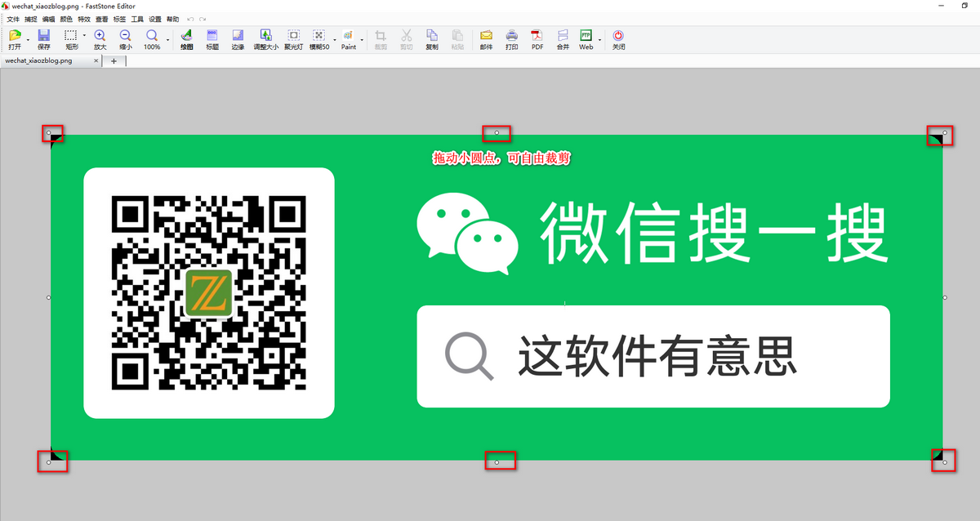This screenshot has width=980, height=521.
Task: Add a new tab with plus button
Action: coord(114,60)
